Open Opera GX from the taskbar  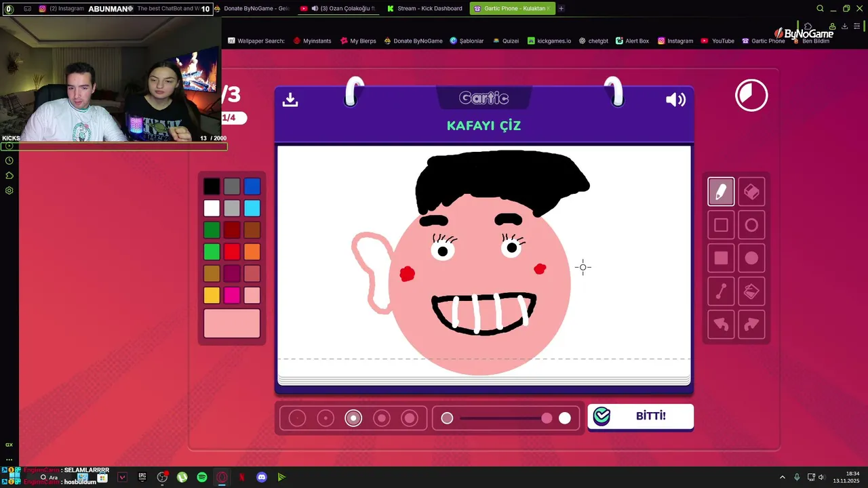coord(222,477)
